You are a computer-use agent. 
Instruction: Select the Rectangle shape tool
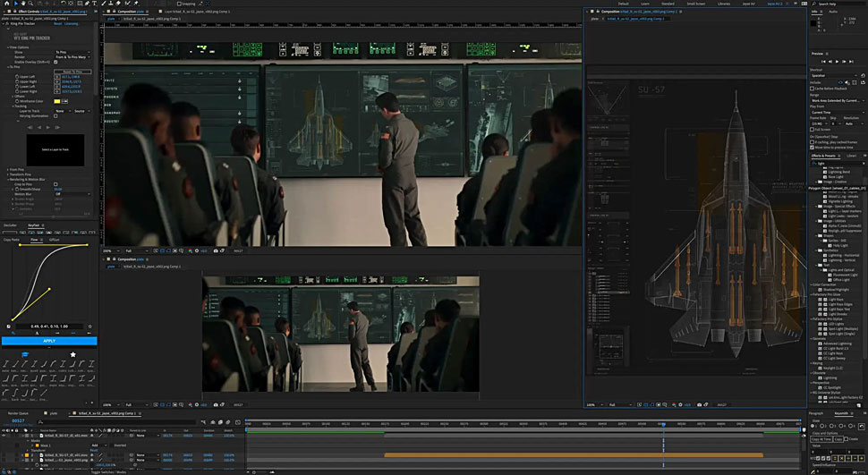point(80,4)
